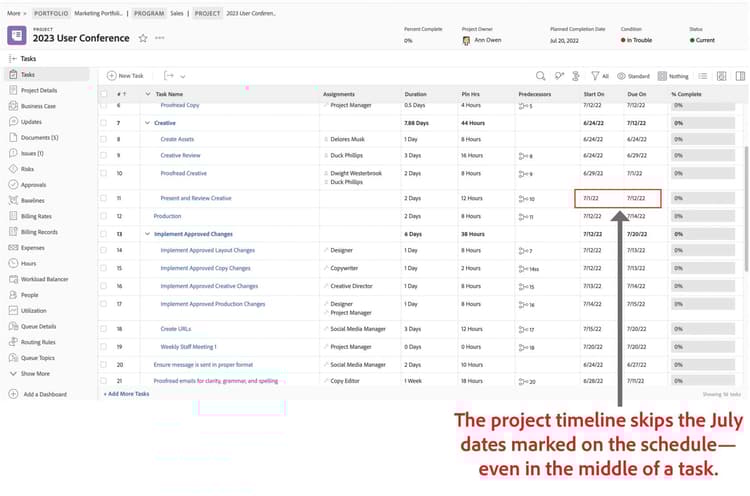Click the Gantt chart toggle icon
This screenshot has height=496, width=750.
pos(721,76)
